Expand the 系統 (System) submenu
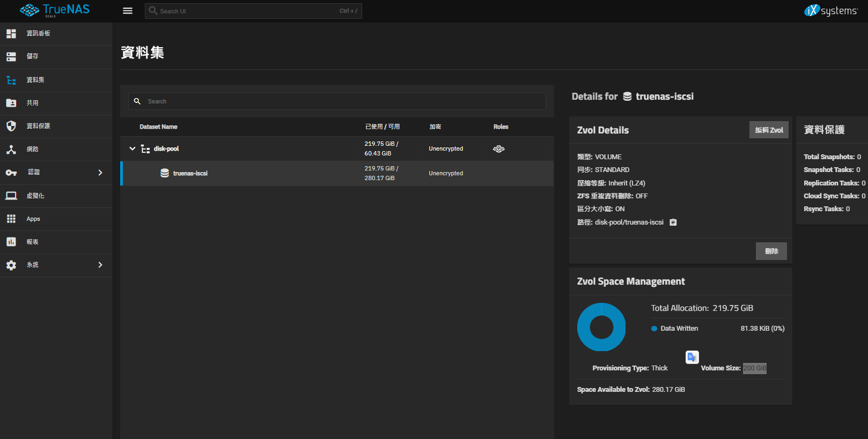 click(x=100, y=265)
